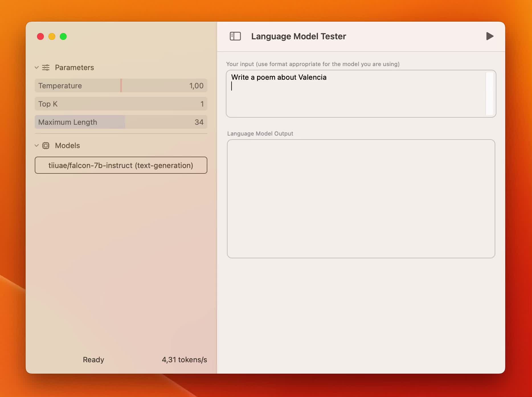Click inside the Language Model Output box
Image resolution: width=532 pixels, height=397 pixels.
361,199
